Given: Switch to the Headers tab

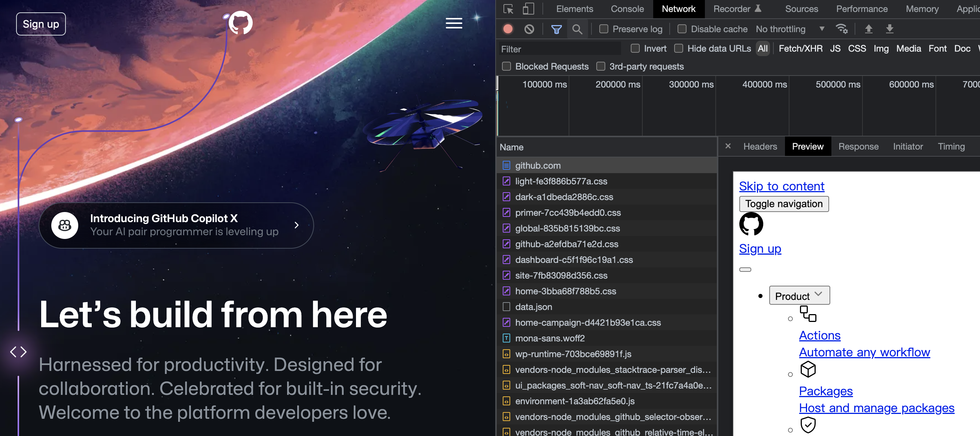Looking at the screenshot, I should pyautogui.click(x=760, y=146).
